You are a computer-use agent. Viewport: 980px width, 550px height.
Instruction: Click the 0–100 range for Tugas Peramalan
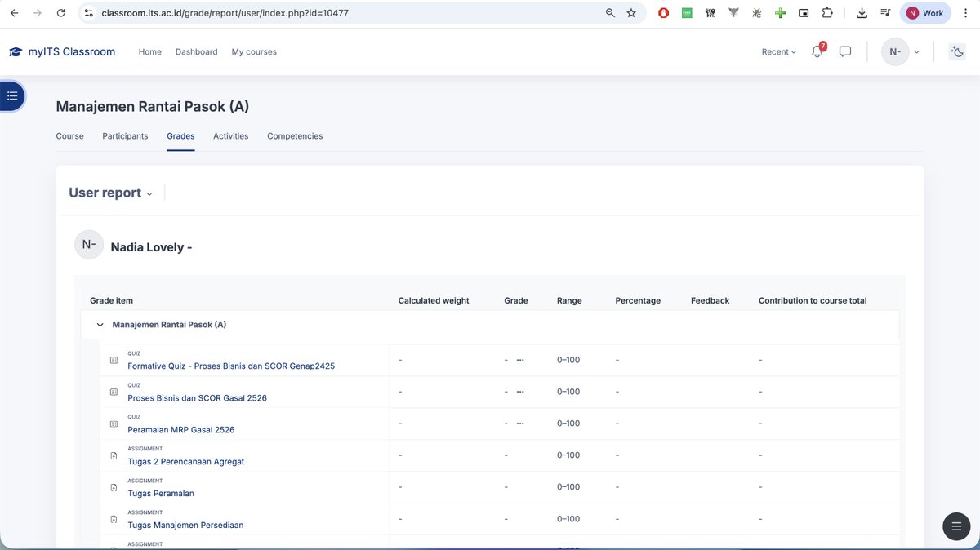click(568, 487)
